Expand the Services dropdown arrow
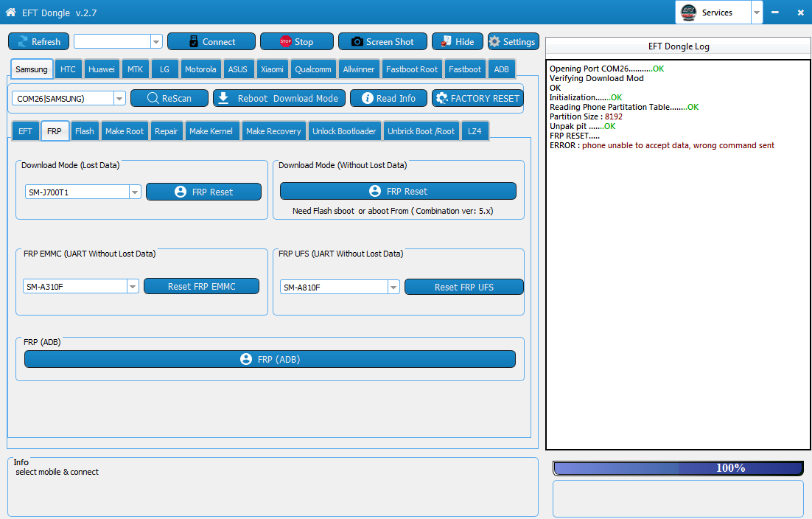 coord(757,13)
